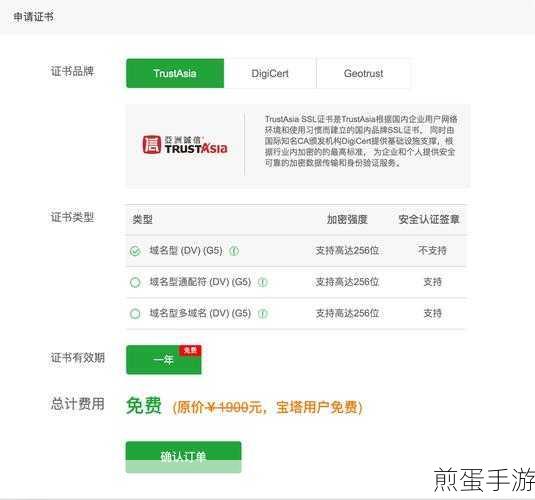This screenshot has width=535, height=500.
Task: Click 支持 in the 域名型通配符 row
Action: pyautogui.click(x=432, y=282)
